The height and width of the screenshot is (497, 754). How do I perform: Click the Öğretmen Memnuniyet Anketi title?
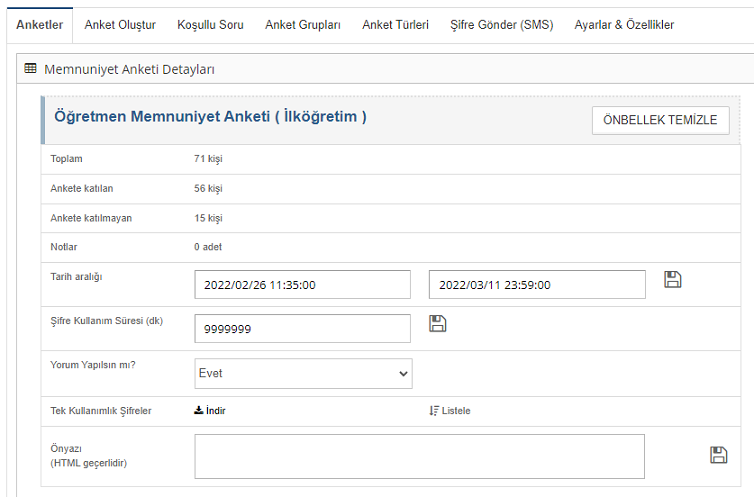pos(210,117)
